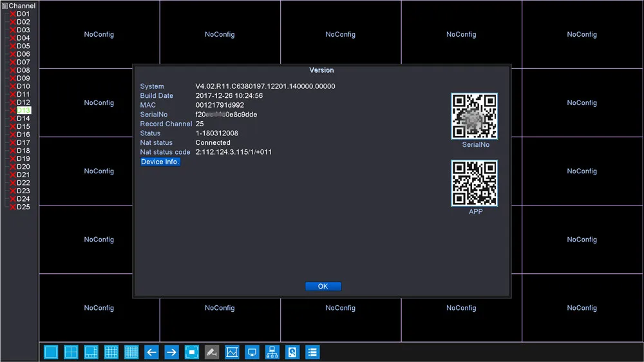Select the 16-channel grid layout
This screenshot has height=362, width=644.
111,352
